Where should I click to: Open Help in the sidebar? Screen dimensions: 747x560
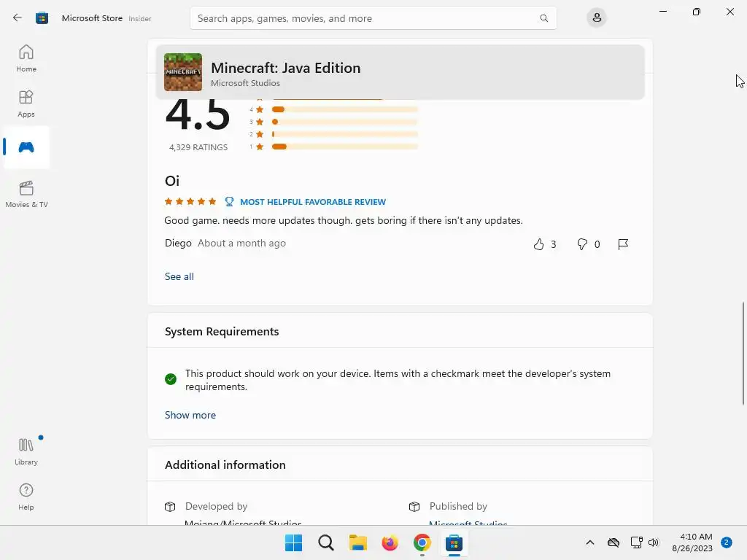[26, 497]
